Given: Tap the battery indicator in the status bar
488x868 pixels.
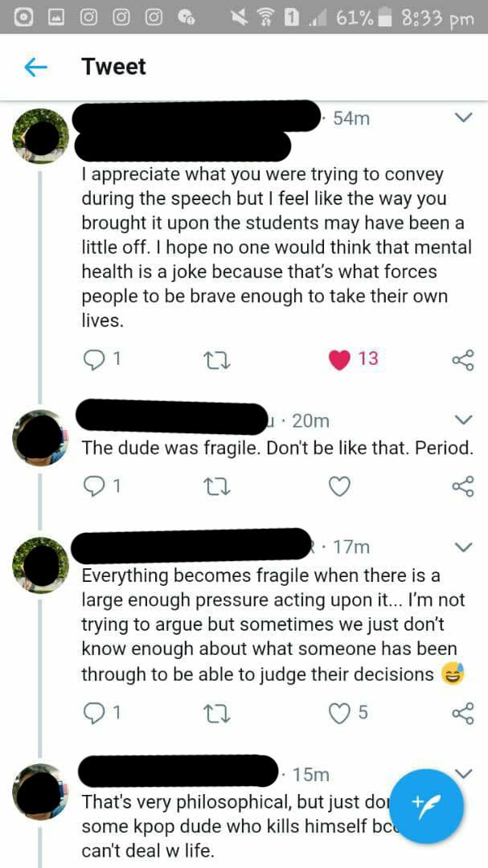Looking at the screenshot, I should 388,17.
